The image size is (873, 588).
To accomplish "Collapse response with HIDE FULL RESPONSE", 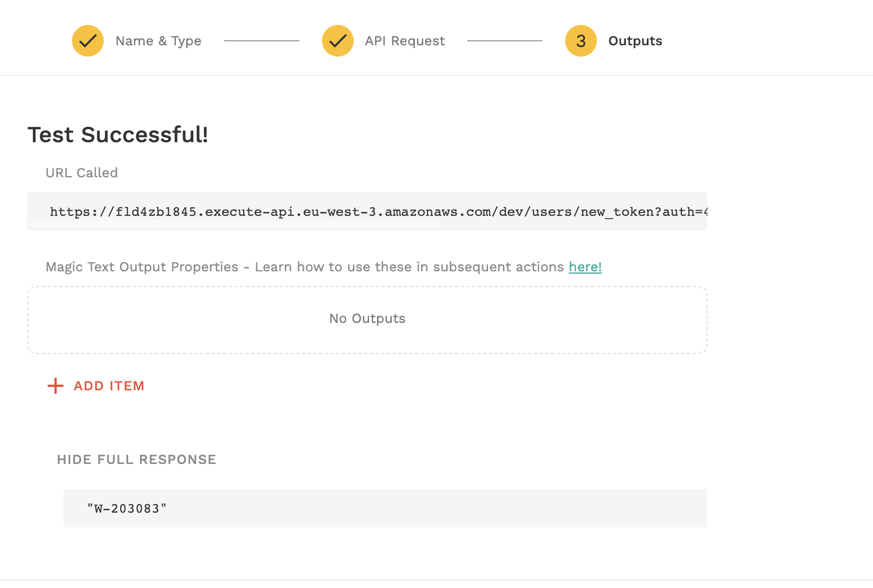I will [137, 459].
